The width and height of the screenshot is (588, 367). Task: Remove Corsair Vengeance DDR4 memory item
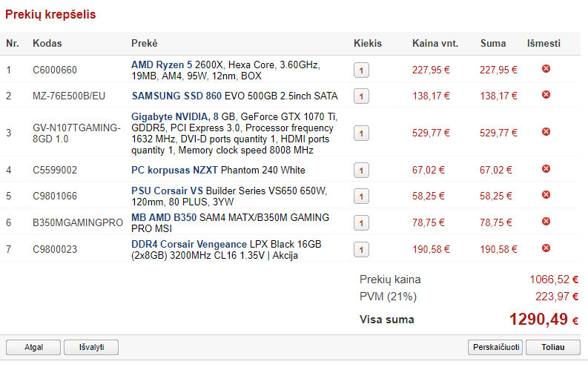[546, 248]
